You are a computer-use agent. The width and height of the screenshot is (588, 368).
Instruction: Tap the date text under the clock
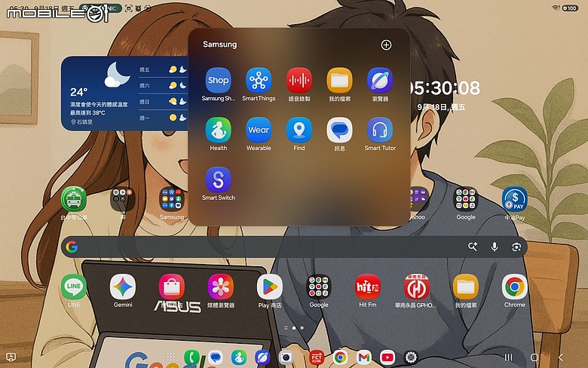(441, 107)
